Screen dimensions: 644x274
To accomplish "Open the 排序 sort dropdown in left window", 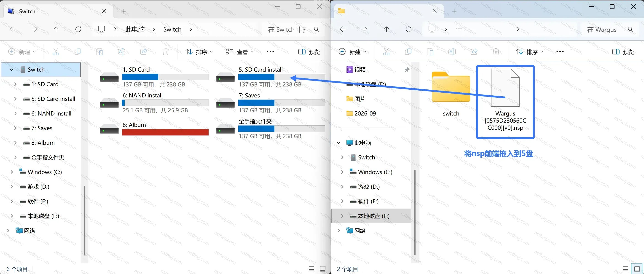I will [199, 52].
